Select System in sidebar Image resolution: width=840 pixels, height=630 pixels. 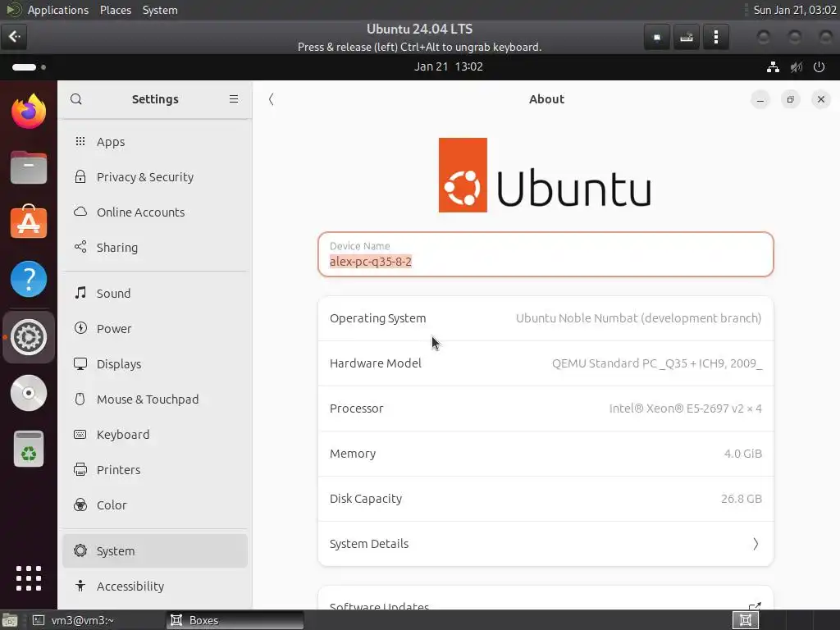[x=155, y=550]
